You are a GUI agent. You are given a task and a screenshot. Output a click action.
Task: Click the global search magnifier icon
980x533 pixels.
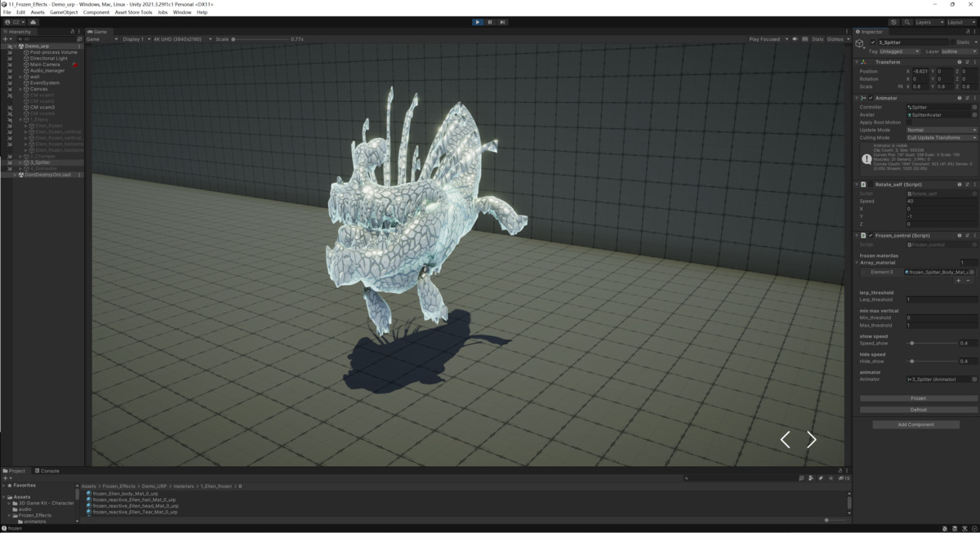tap(906, 22)
